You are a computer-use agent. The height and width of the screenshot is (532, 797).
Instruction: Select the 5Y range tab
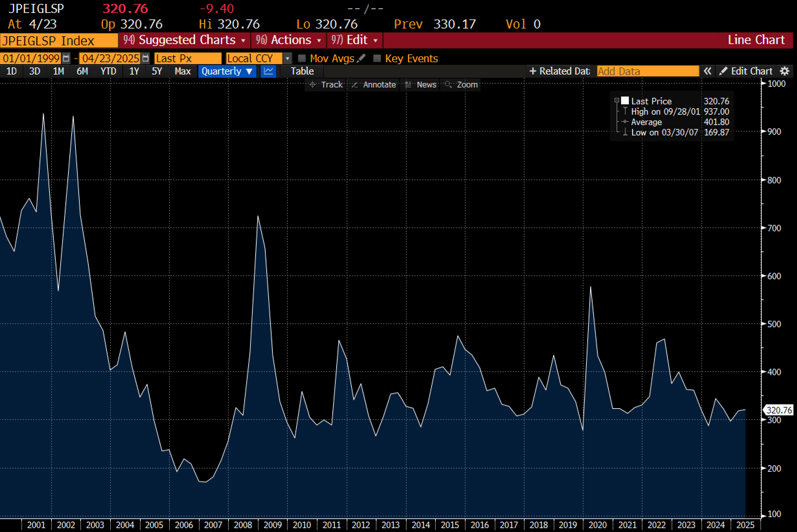tap(157, 71)
